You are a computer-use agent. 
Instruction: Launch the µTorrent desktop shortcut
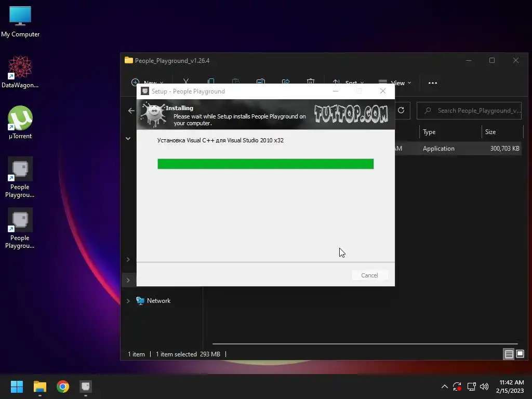click(20, 123)
